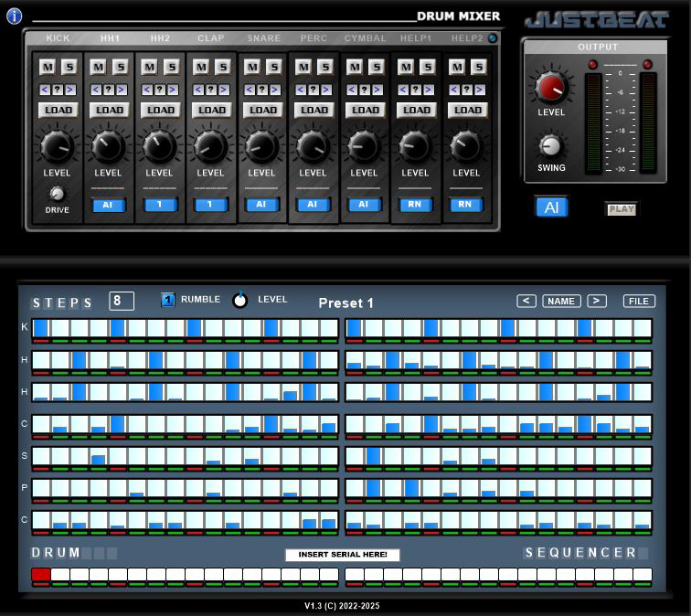Image resolution: width=691 pixels, height=616 pixels.
Task: Click the SWING knob
Action: (550, 146)
